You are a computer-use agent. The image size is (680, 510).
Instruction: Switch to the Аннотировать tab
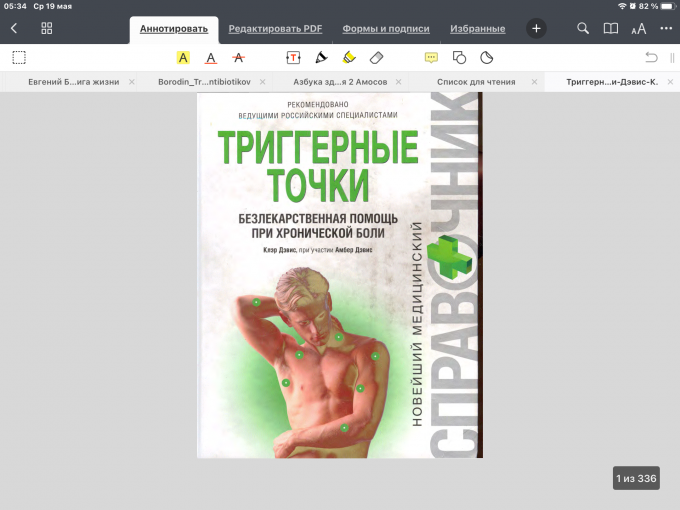click(x=174, y=29)
